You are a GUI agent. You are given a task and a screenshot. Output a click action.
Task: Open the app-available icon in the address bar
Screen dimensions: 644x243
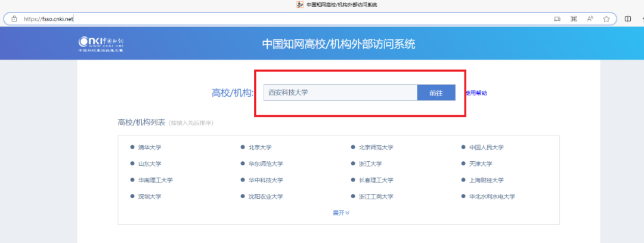(x=557, y=19)
